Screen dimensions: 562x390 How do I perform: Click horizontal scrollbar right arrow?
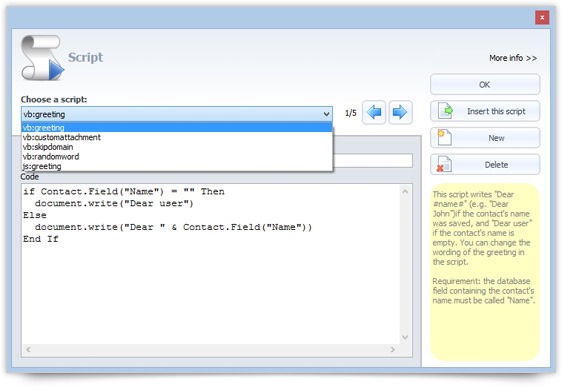pyautogui.click(x=393, y=349)
